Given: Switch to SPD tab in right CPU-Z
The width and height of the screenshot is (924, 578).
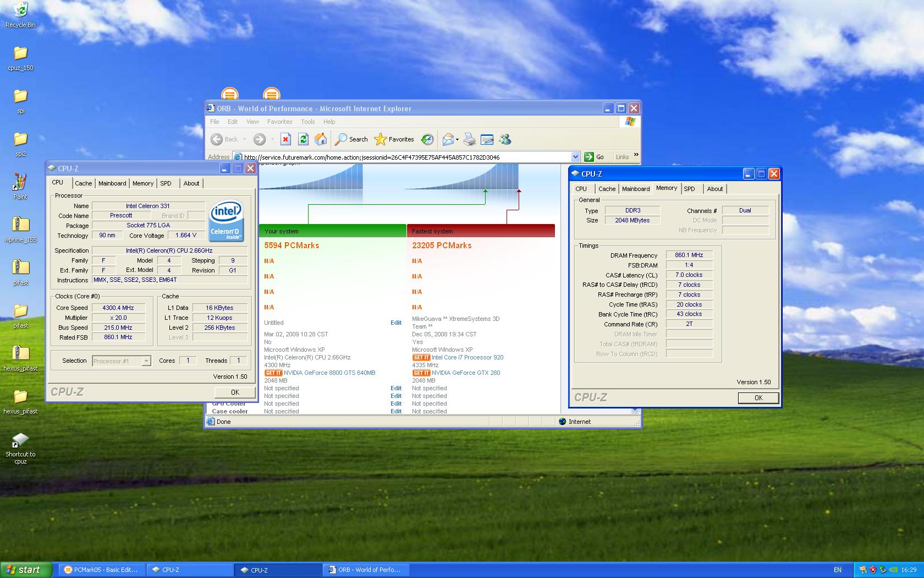Looking at the screenshot, I should pos(690,189).
